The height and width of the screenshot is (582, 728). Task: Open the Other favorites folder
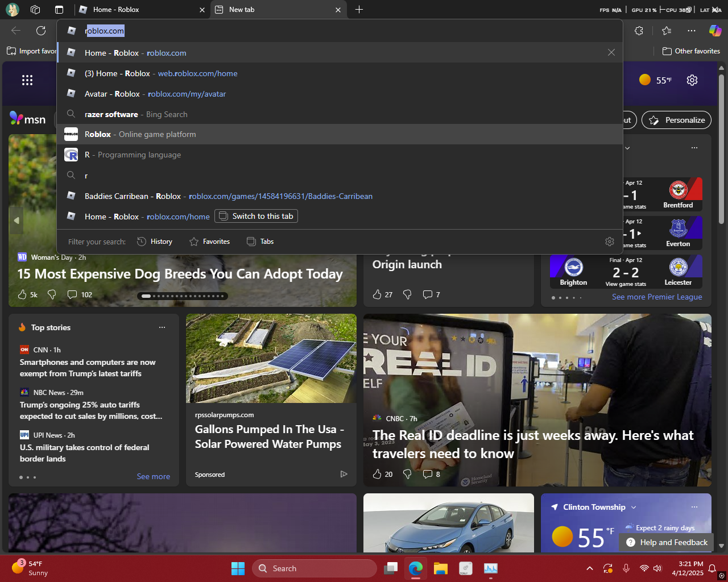pos(691,51)
